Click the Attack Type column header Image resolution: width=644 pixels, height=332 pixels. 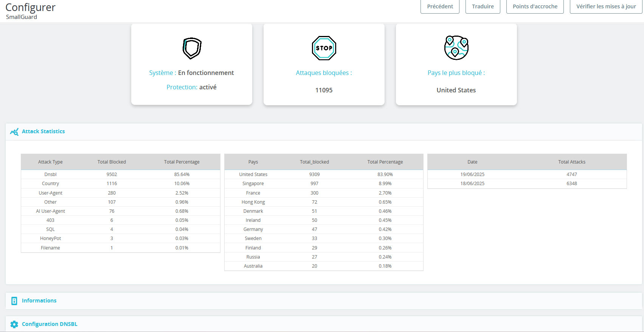[50, 162]
